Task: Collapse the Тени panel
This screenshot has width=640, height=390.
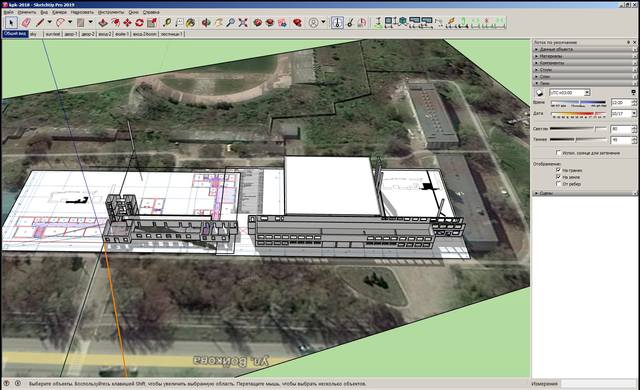Action: click(585, 83)
